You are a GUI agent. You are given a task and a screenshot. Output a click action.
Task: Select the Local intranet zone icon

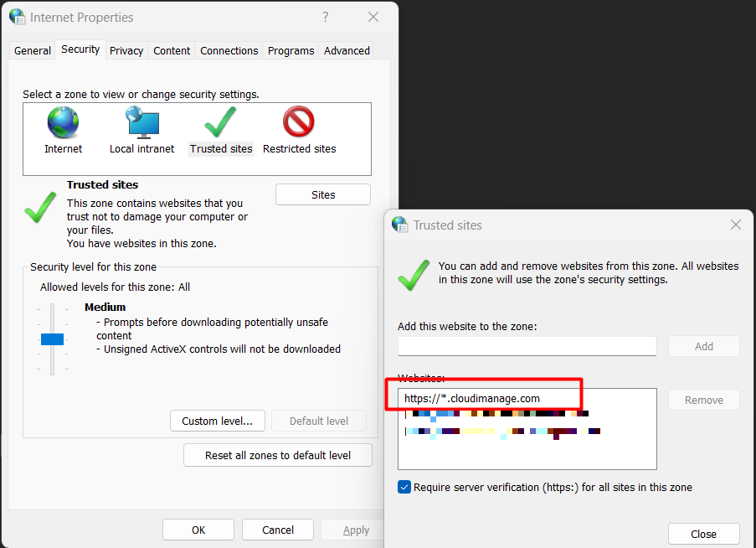pos(141,123)
